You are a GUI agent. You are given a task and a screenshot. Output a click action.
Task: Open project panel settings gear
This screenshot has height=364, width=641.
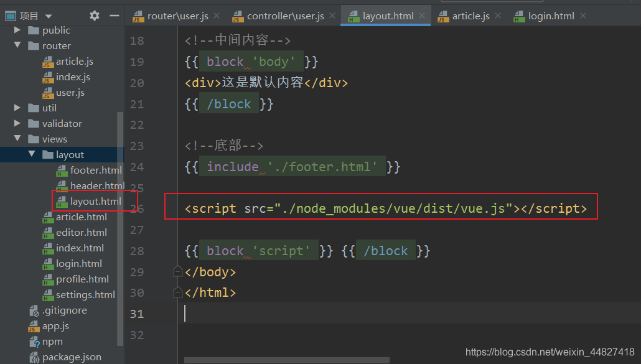tap(95, 16)
